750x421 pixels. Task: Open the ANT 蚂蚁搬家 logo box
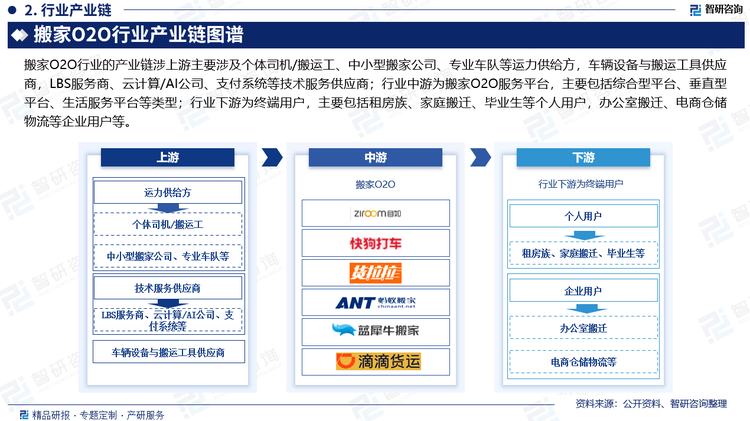pos(375,302)
